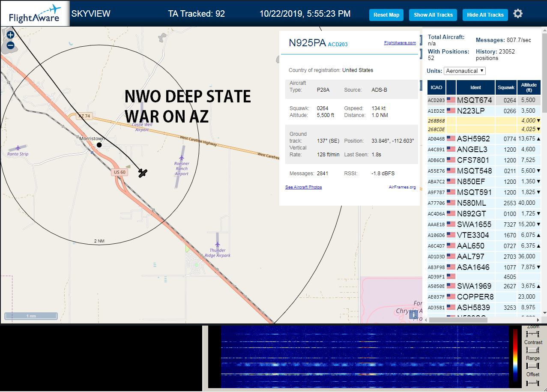Click the US flag in the VTE3304 row
This screenshot has height=392, width=547.
[451, 235]
